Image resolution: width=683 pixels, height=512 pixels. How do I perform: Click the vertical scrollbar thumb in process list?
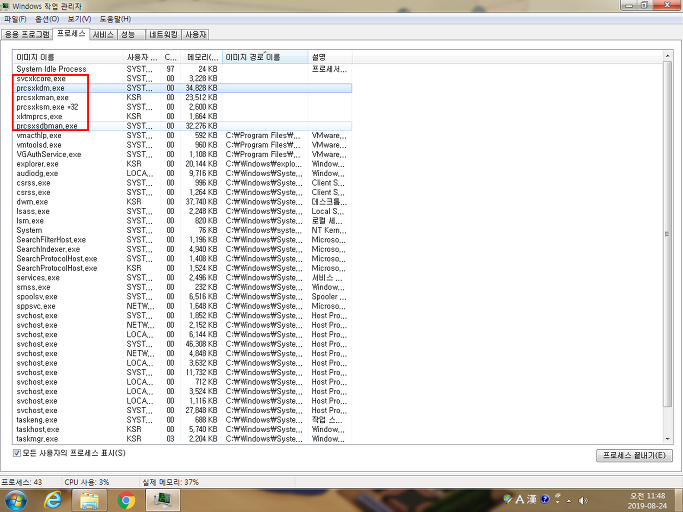tap(667, 234)
